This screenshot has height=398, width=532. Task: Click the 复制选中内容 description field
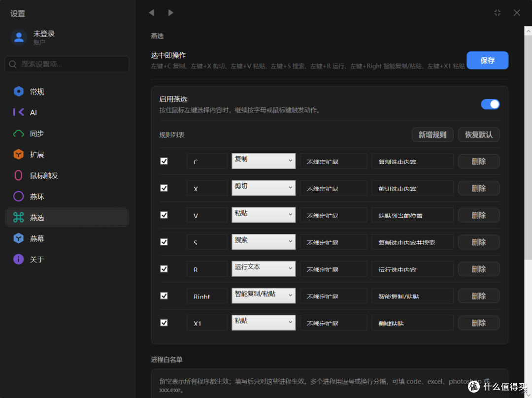pos(413,161)
